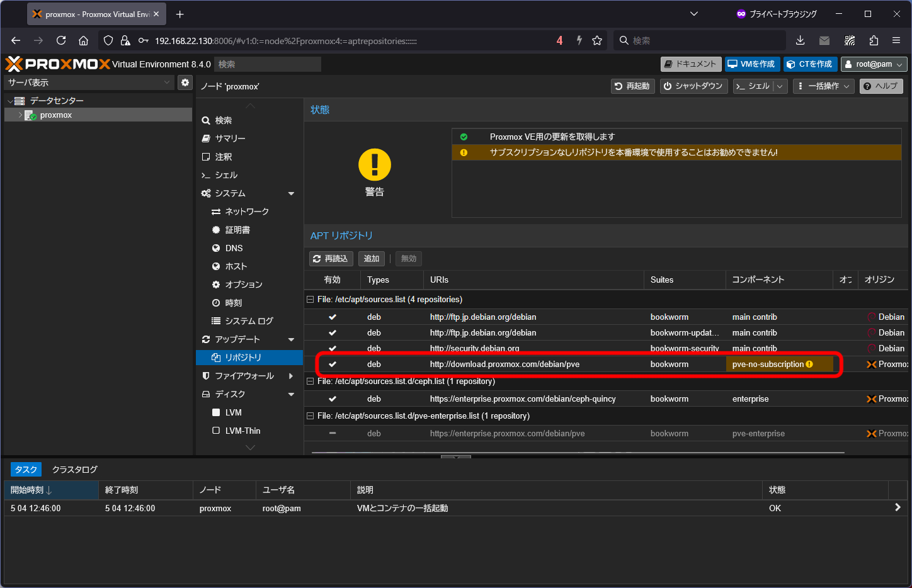This screenshot has width=912, height=588.
Task: Open the root@pam user menu
Action: 874,64
